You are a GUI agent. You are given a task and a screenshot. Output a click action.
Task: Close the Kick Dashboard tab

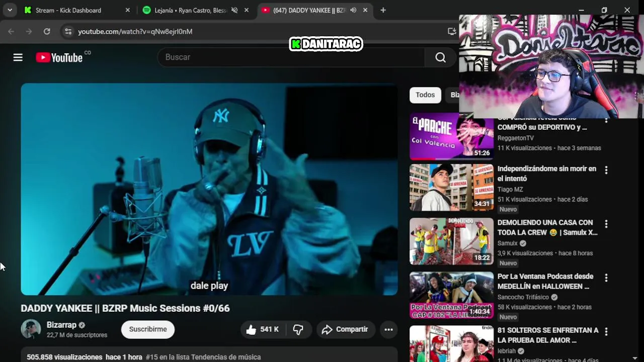pos(127,10)
